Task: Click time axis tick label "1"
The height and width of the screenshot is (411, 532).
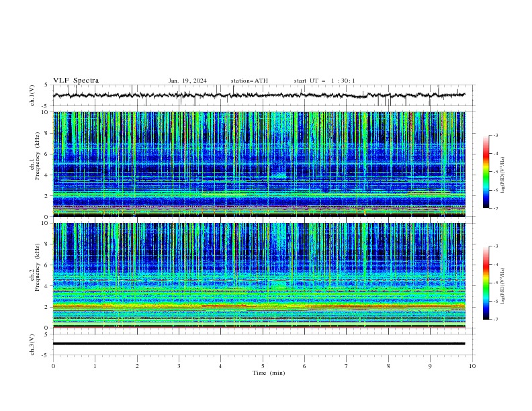Action: 95,366
